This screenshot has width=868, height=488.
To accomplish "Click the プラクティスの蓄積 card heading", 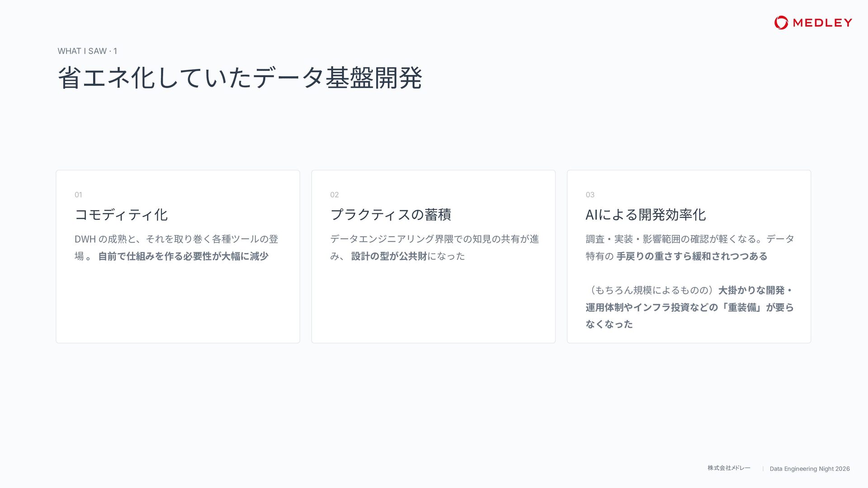I will click(391, 215).
